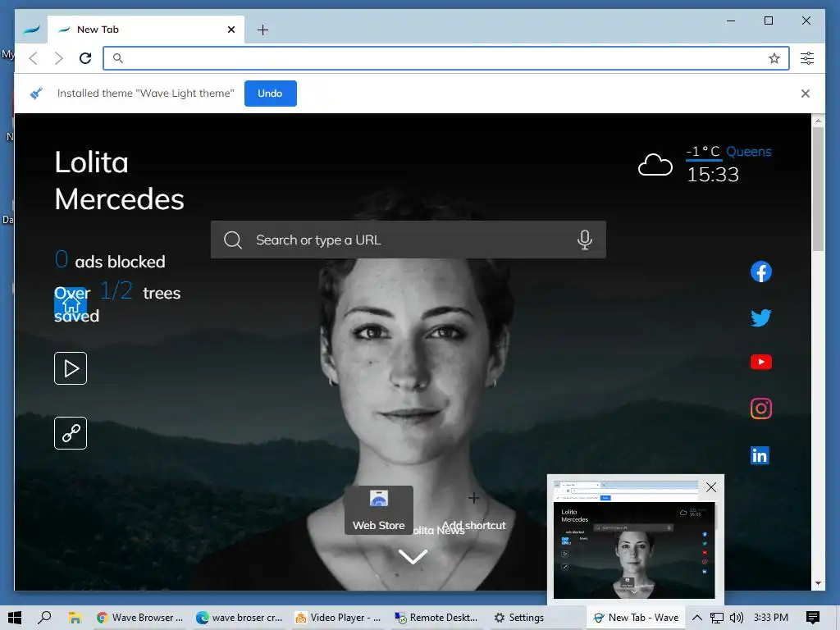Open the Facebook shortcut
Screen dimensions: 840x630
coord(760,272)
